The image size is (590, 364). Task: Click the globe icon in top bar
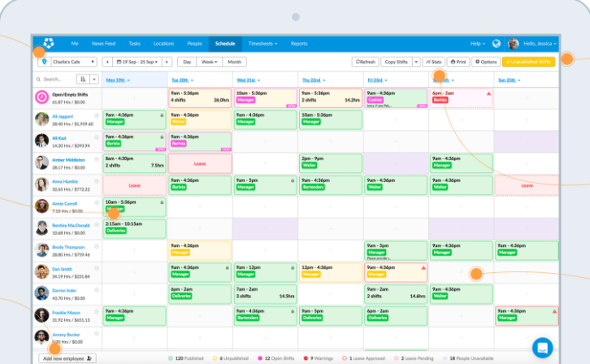(x=497, y=43)
